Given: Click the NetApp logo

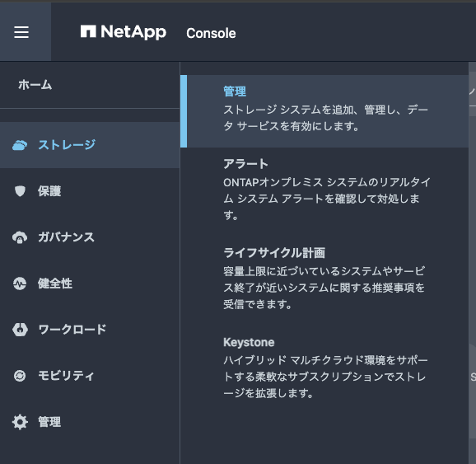Looking at the screenshot, I should coord(124,32).
